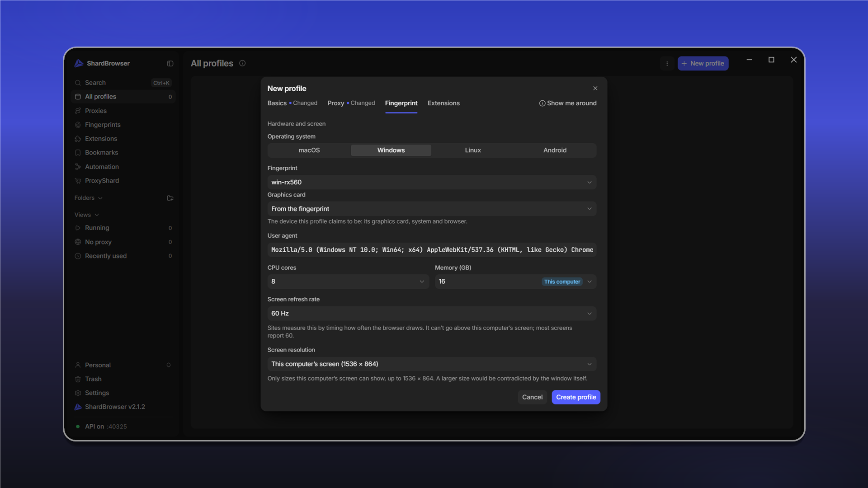Click the ShardBrowser logo icon

pos(79,63)
